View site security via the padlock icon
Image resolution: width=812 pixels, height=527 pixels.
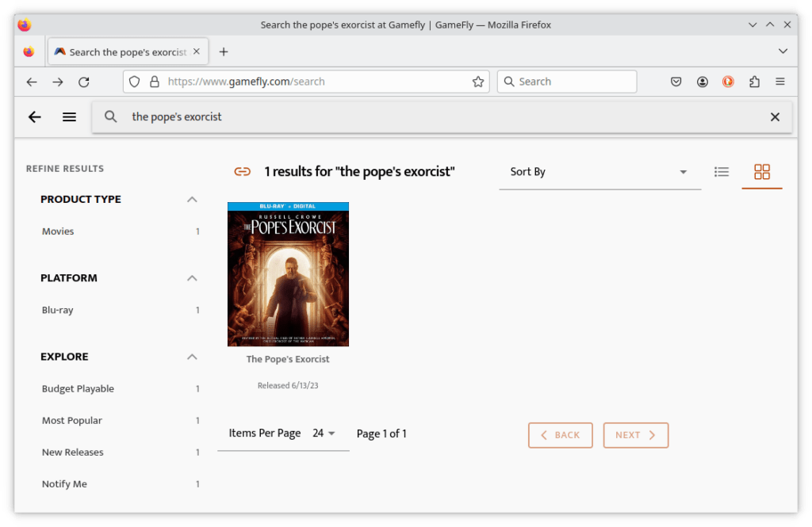pos(155,82)
